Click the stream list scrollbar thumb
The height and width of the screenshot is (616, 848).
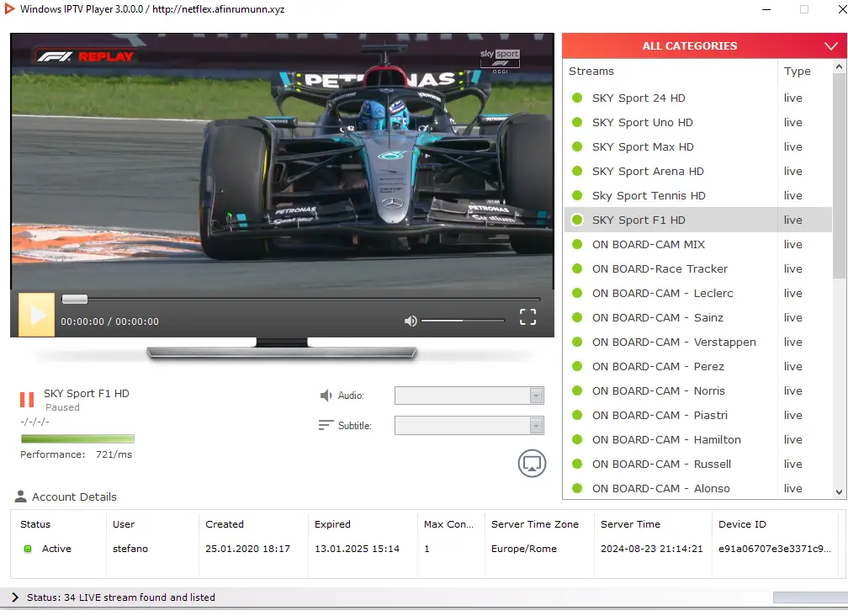839,176
